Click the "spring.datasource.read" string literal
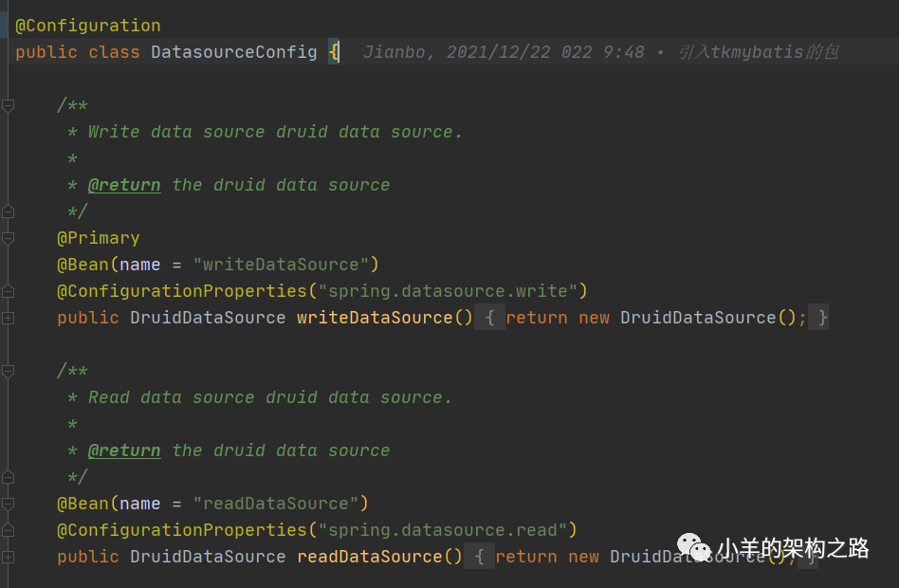 [x=443, y=530]
